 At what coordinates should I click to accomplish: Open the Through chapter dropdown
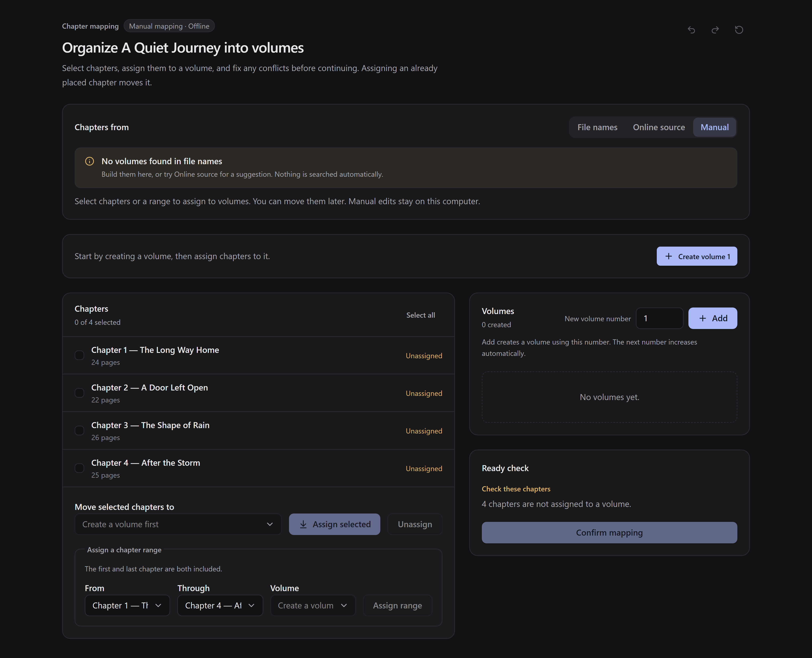pos(220,605)
